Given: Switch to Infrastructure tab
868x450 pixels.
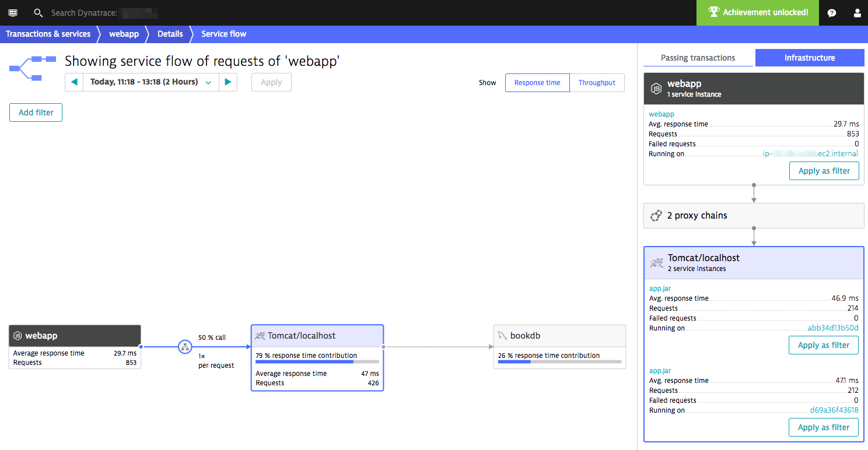Looking at the screenshot, I should pyautogui.click(x=810, y=58).
